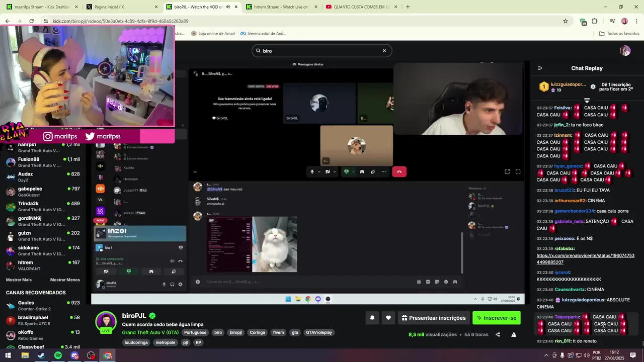Show hidden system tray icons
644x362 pixels.
pos(546,355)
